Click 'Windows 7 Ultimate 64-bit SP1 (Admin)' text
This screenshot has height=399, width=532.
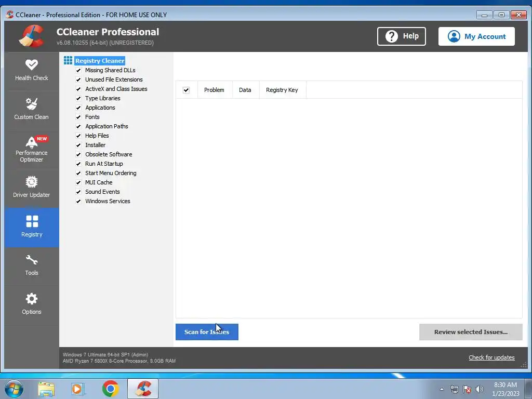105,354
